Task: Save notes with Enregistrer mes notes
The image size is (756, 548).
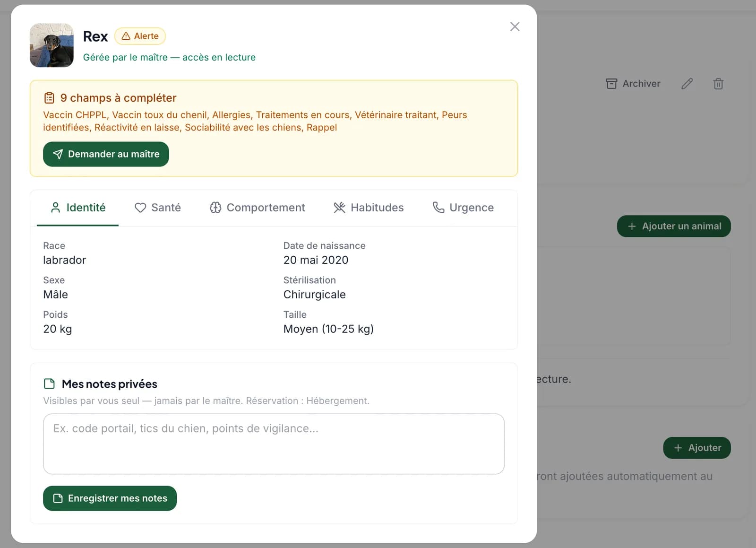Action: tap(110, 498)
